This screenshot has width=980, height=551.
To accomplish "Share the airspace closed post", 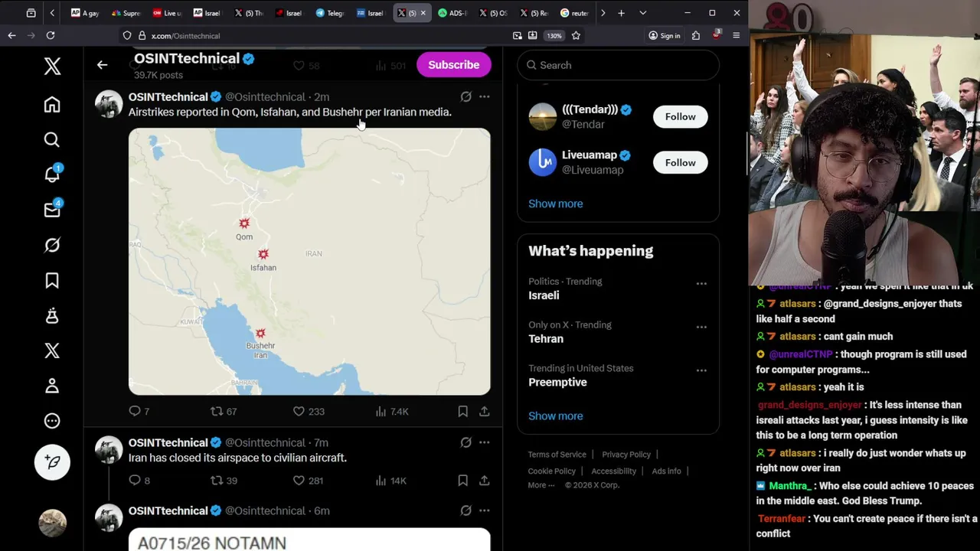I will point(485,481).
